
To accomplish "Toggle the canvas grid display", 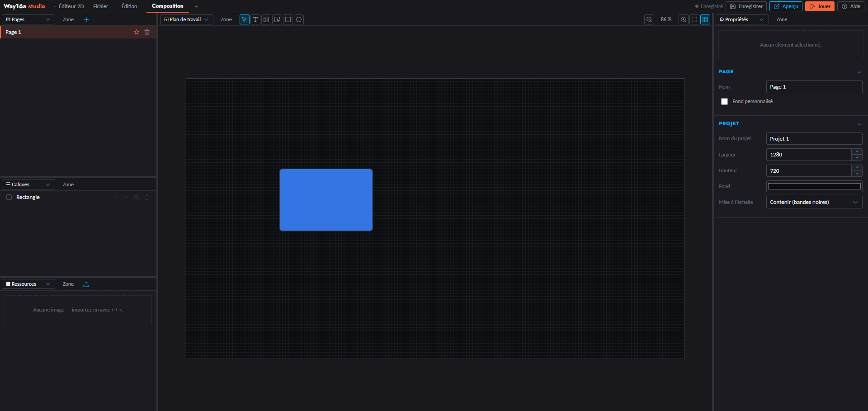I will [705, 19].
